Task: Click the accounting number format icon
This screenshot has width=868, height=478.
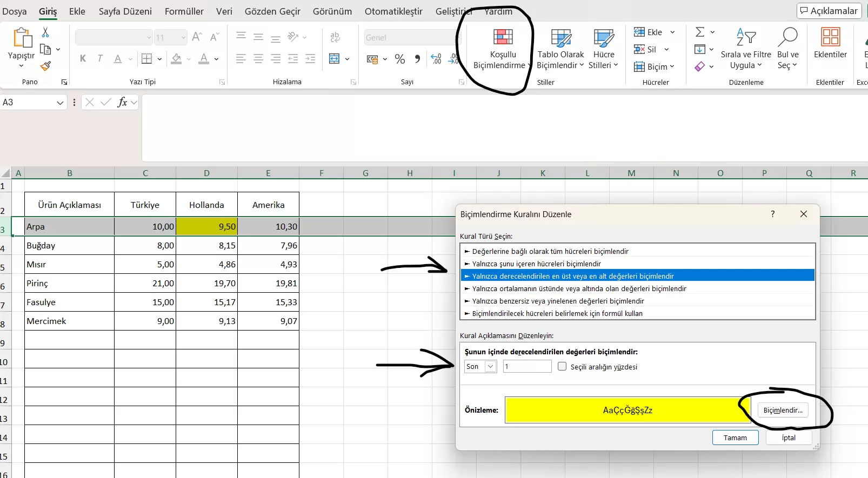Action: [372, 59]
